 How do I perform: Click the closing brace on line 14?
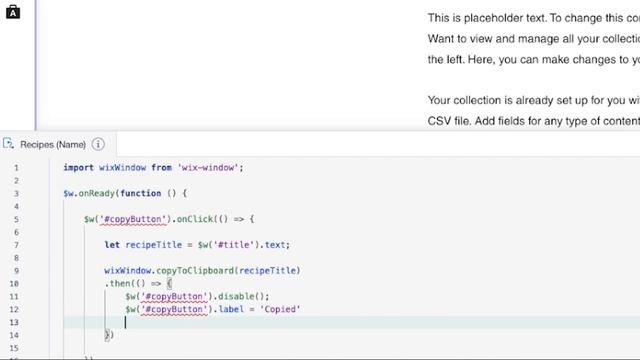[x=107, y=335]
